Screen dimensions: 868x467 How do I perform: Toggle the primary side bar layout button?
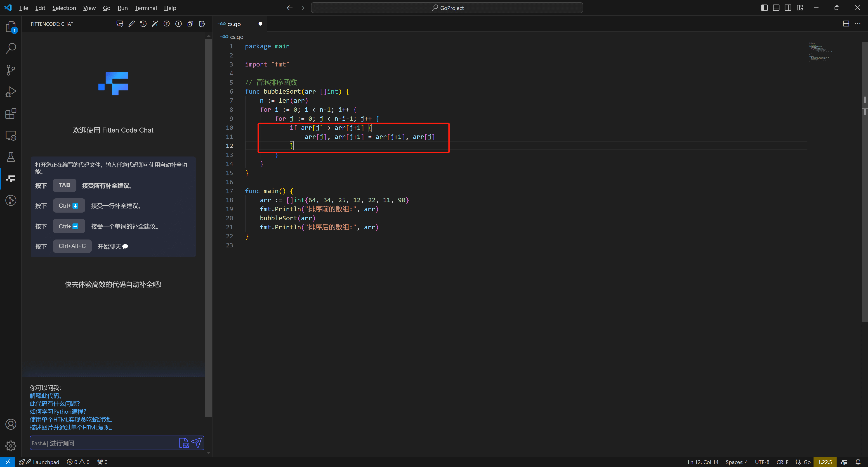pos(764,8)
